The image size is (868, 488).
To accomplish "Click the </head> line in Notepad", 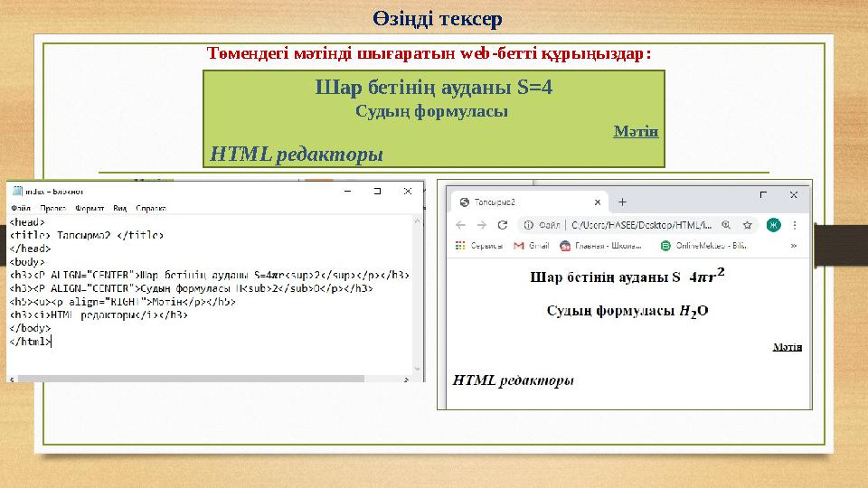I will coord(30,249).
